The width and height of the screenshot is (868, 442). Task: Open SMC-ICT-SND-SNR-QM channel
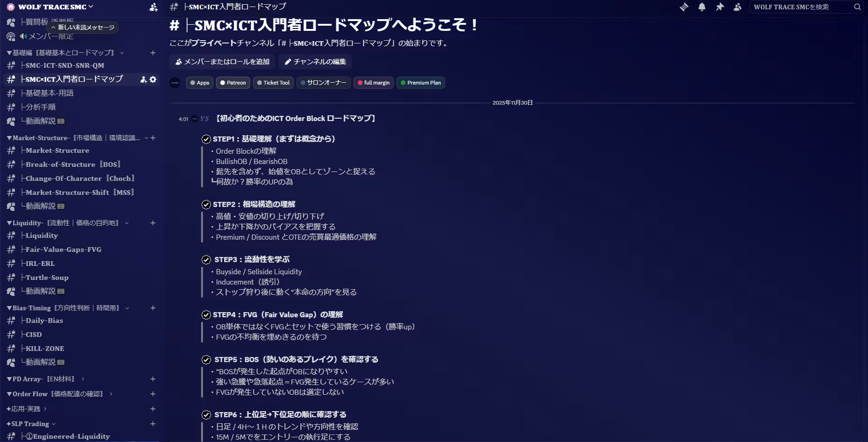pos(81,65)
